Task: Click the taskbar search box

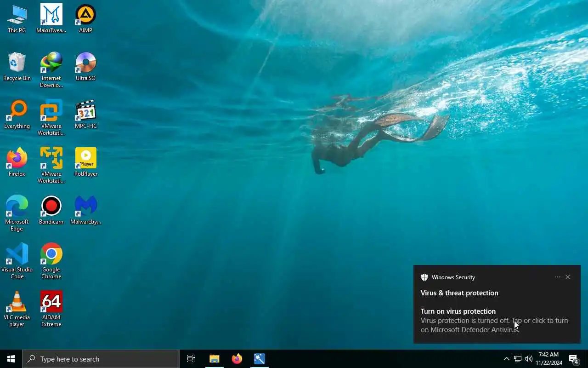Action: (101, 359)
